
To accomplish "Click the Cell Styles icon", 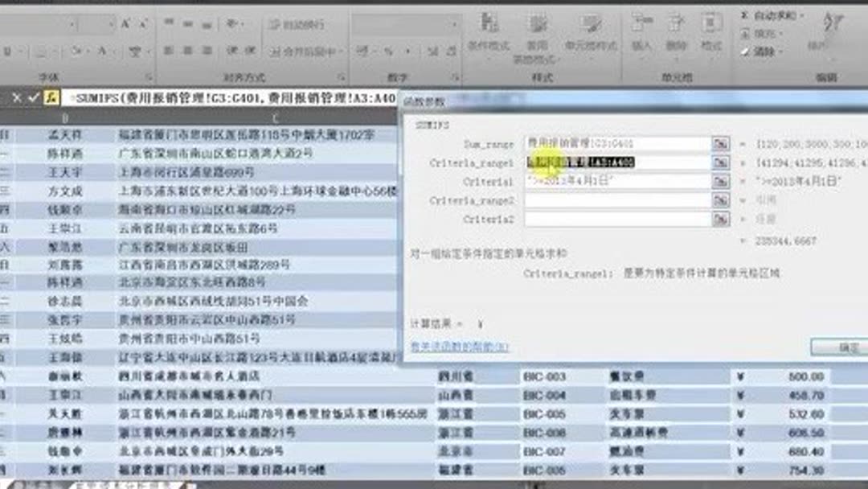I will click(592, 26).
